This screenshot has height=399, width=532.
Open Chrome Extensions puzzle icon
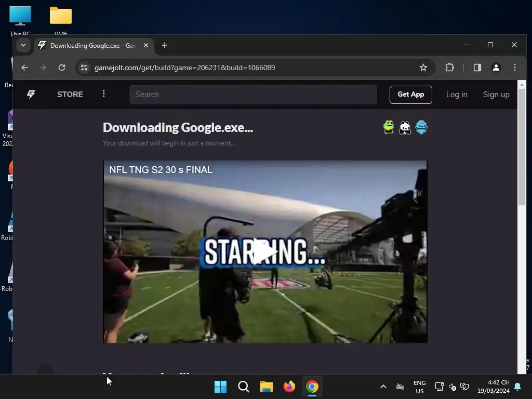pos(449,68)
